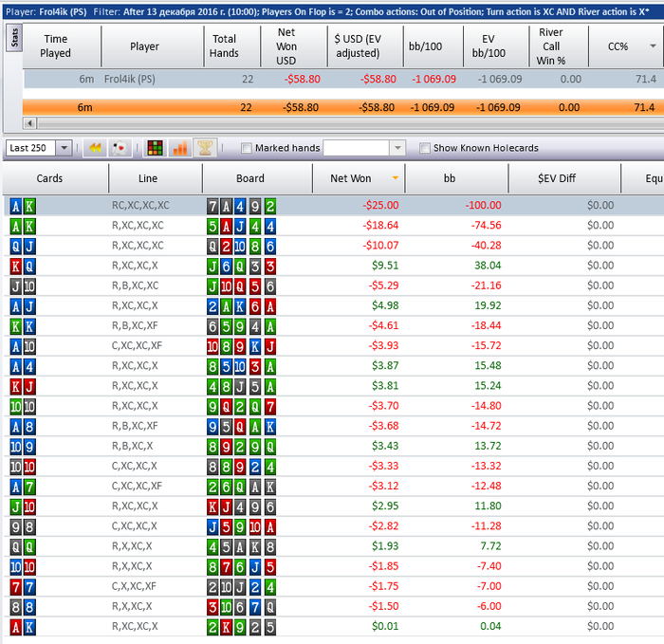Select QJ hand losing -$10.07
The image size is (664, 644).
[334, 246]
